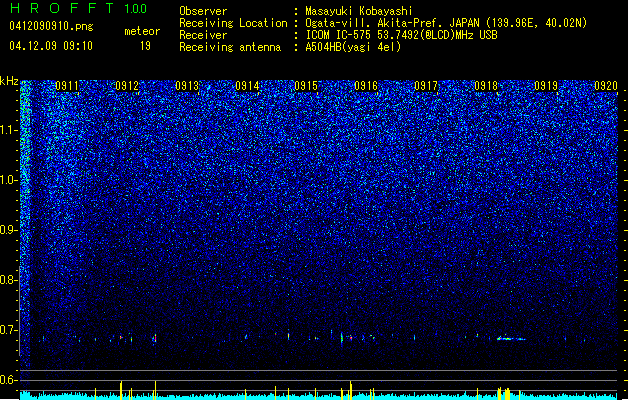The height and width of the screenshot is (400, 629).
Task: Click the 0.6 frequency axis label
Action: point(9,380)
